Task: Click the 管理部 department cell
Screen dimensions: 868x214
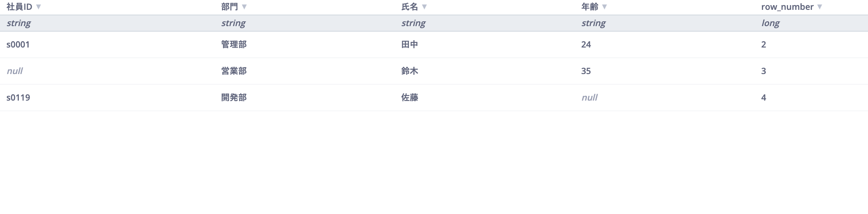Action: [x=234, y=45]
